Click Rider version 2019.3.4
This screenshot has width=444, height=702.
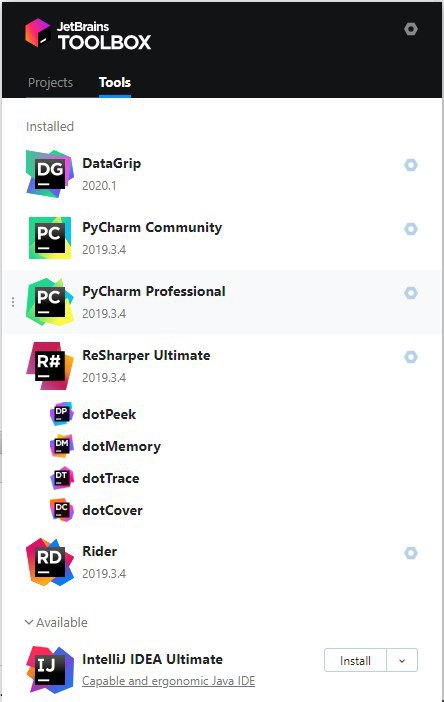click(x=104, y=574)
